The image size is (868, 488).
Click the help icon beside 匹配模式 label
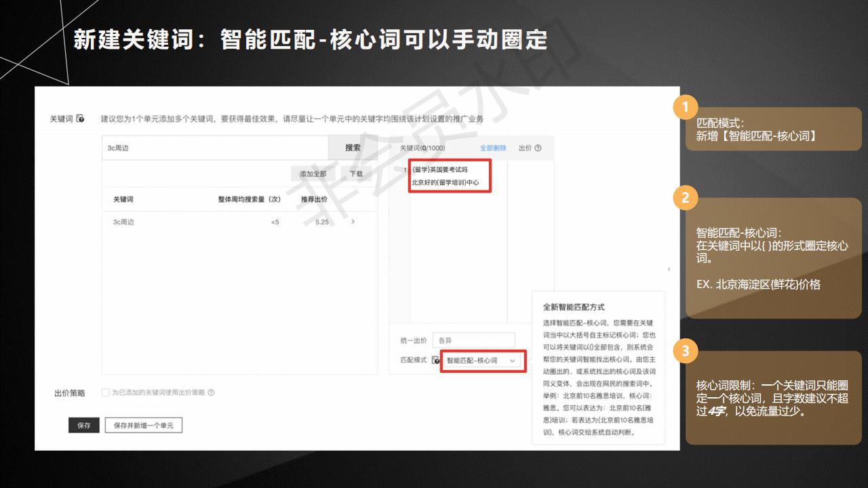(435, 361)
